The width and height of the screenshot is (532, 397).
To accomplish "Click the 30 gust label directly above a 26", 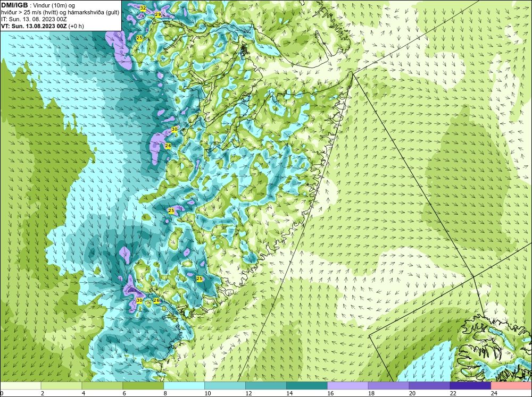I will point(174,129).
